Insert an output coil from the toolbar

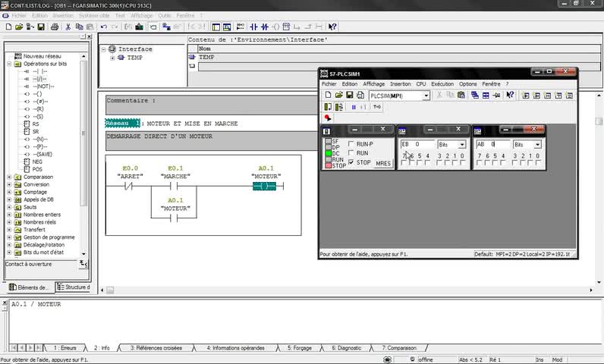point(275,27)
